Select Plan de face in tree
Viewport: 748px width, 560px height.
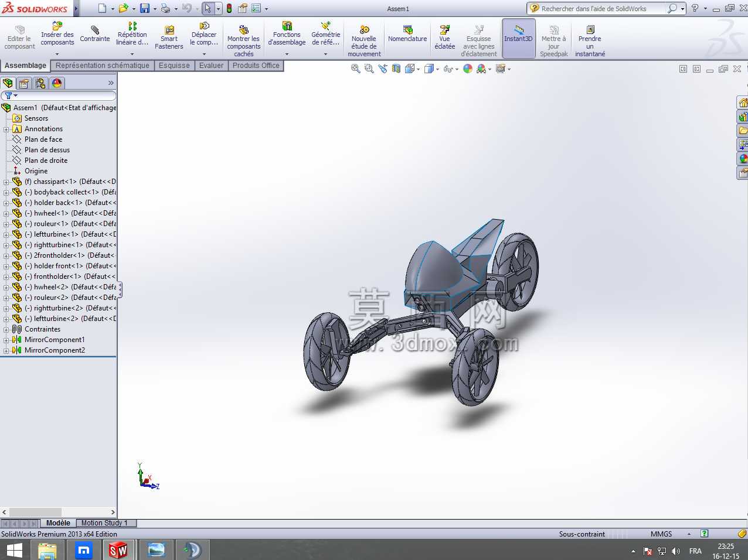click(43, 139)
